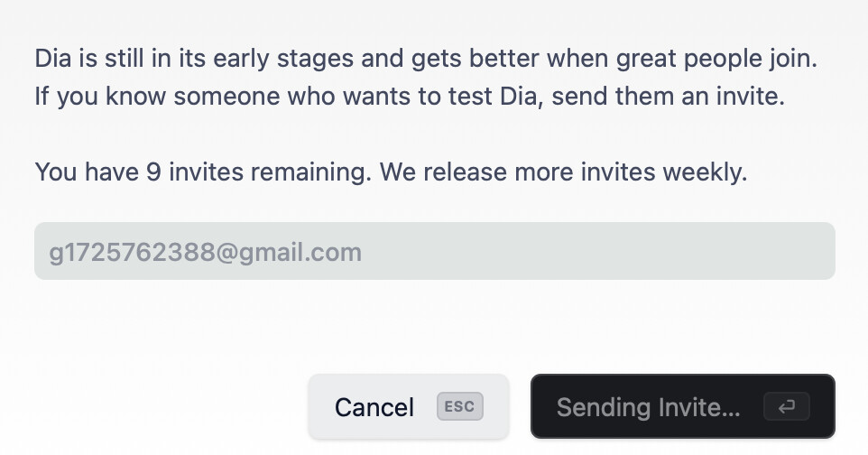868x455 pixels.
Task: Click the 'send them an invite' sentence
Action: (x=669, y=96)
